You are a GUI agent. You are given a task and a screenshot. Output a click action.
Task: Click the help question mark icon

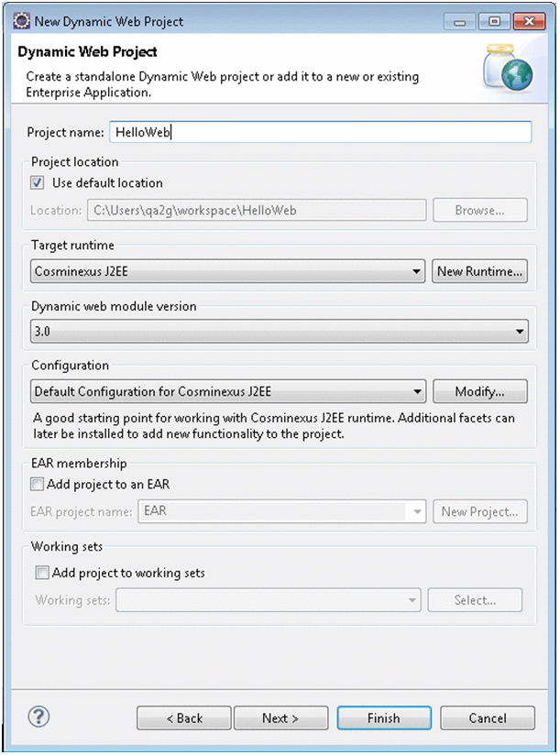pos(40,717)
